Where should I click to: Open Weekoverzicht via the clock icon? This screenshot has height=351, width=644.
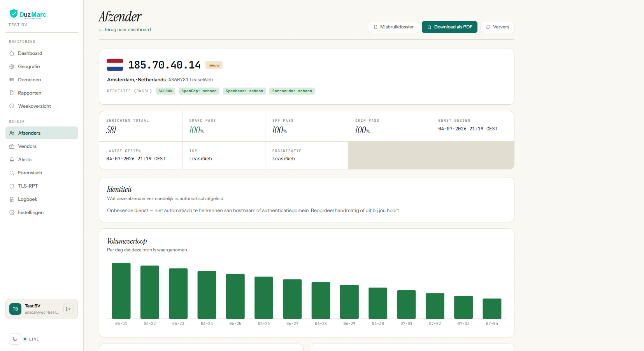point(12,106)
